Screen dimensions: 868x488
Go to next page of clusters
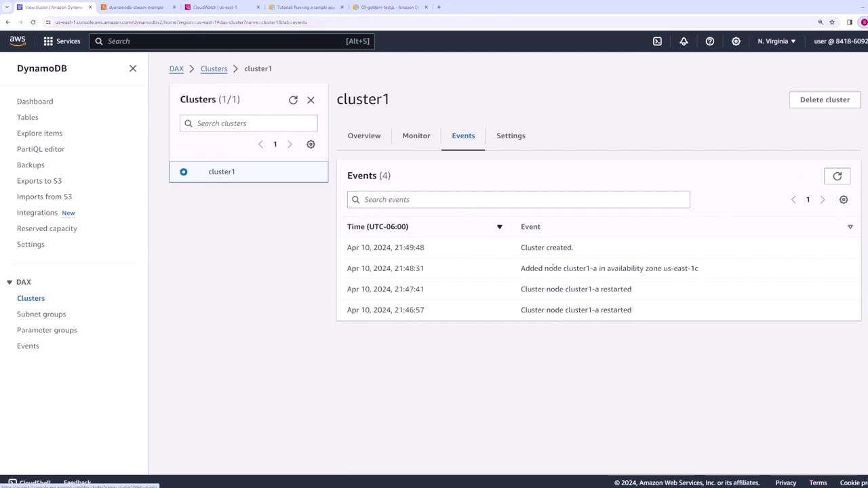290,144
